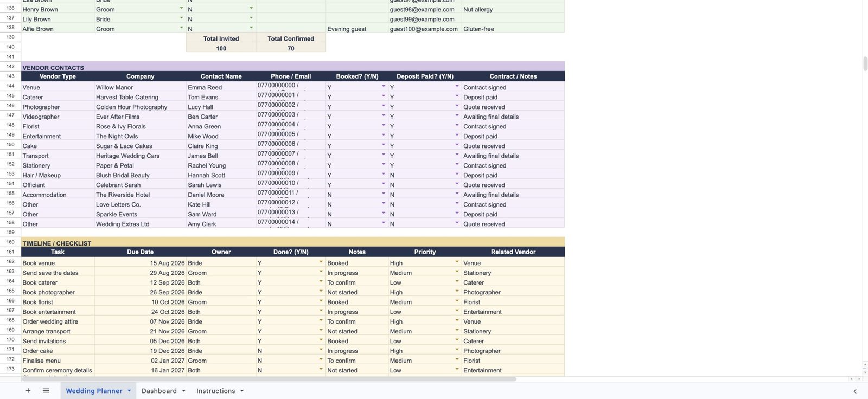Open Deposit Paid dropdown for Wedding Extras Ltd
The height and width of the screenshot is (399, 868).
point(457,223)
